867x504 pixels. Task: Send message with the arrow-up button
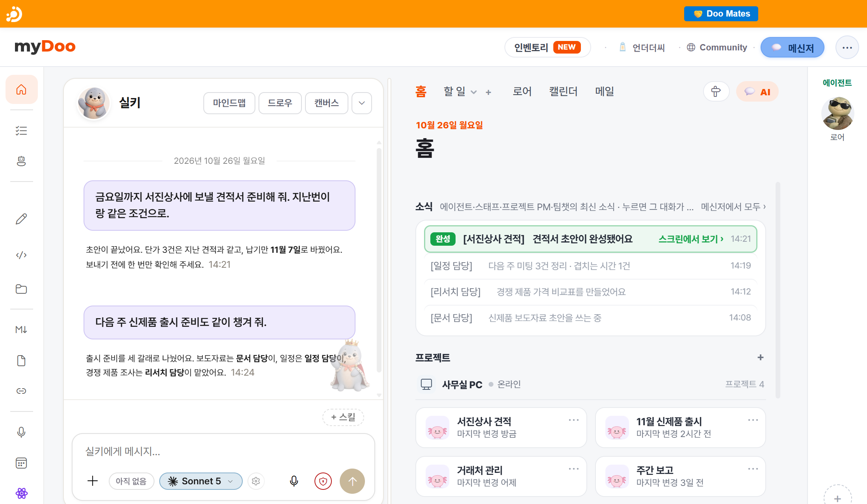(x=352, y=481)
